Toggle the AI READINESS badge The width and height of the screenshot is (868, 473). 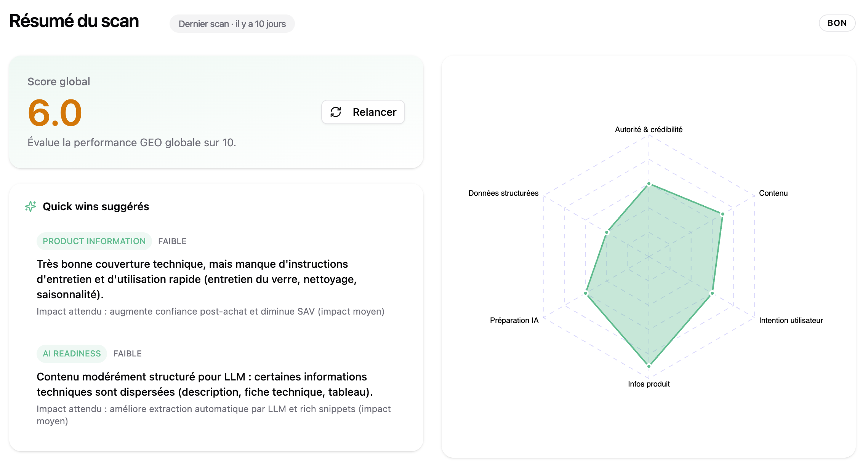coord(72,353)
